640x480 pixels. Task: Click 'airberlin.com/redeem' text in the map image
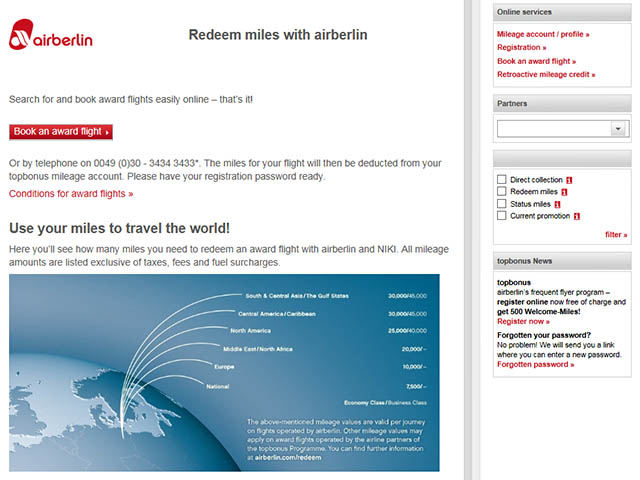click(288, 458)
